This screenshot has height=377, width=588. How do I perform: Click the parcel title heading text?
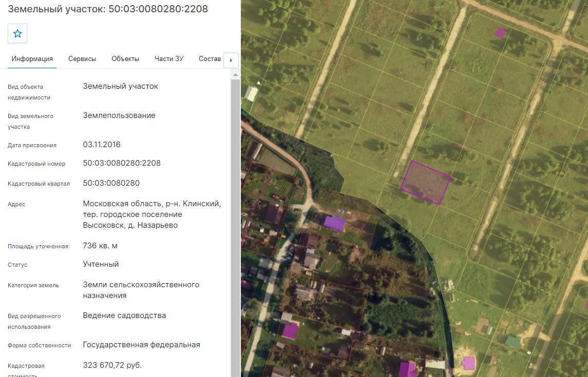pyautogui.click(x=108, y=9)
